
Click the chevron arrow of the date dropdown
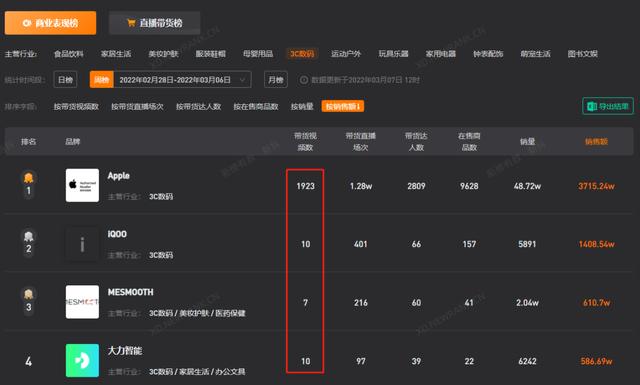(x=242, y=80)
